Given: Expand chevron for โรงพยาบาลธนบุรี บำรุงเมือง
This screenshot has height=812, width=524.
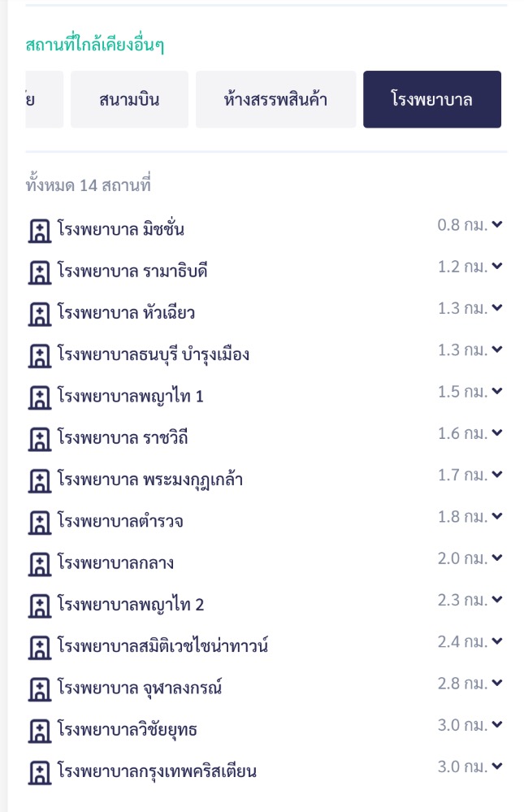Looking at the screenshot, I should click(497, 350).
